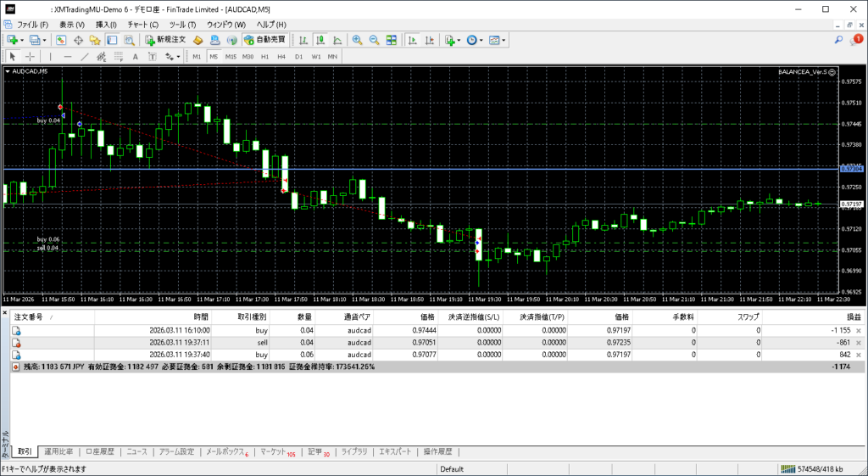Select the draw trendline tool
Viewport: 868px width, 476px height.
tap(84, 56)
